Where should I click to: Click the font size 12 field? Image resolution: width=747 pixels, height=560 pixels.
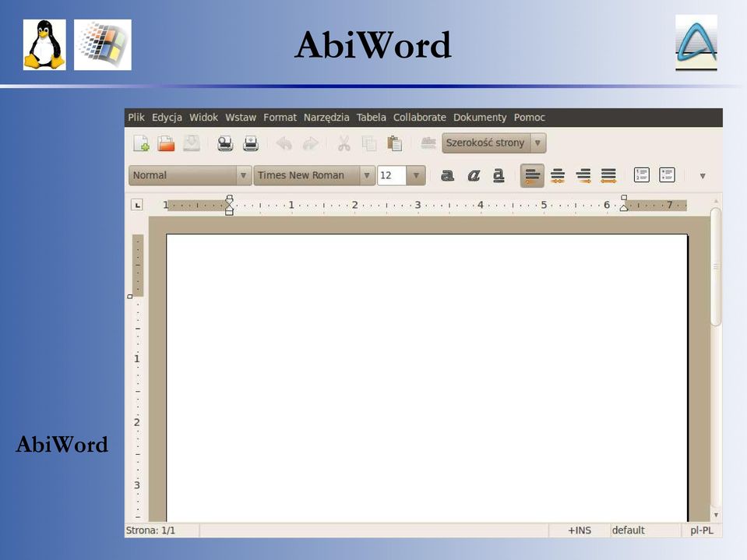[392, 175]
